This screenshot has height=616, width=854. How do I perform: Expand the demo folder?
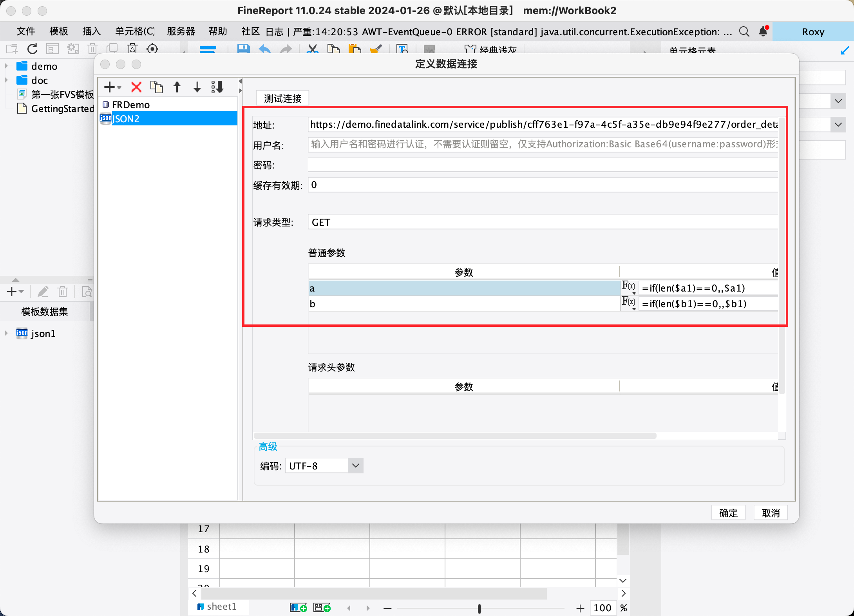click(6, 66)
